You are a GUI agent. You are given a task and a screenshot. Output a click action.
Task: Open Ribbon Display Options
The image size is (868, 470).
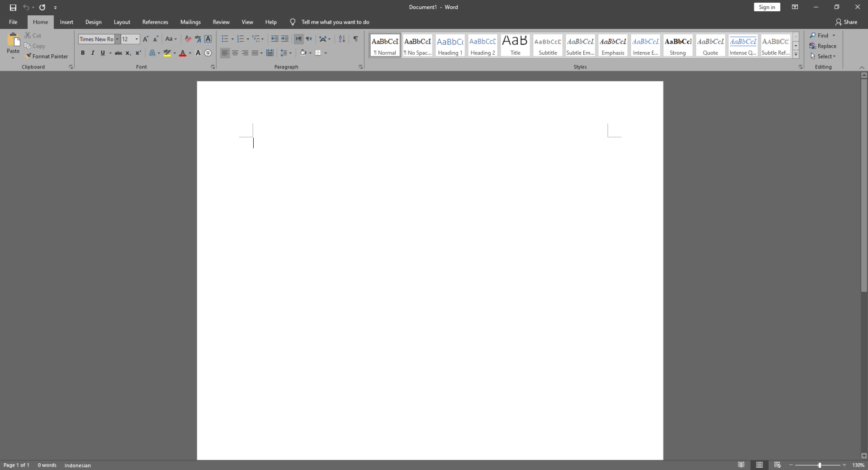point(795,7)
